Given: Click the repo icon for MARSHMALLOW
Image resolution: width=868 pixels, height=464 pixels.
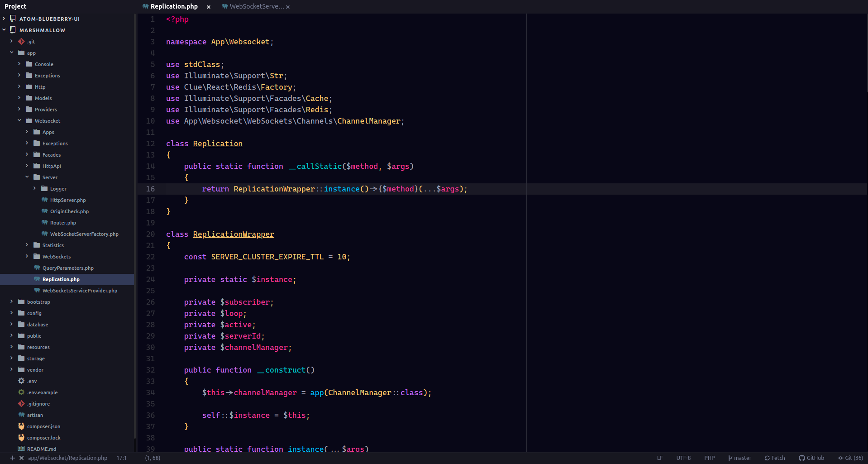Looking at the screenshot, I should [13, 30].
